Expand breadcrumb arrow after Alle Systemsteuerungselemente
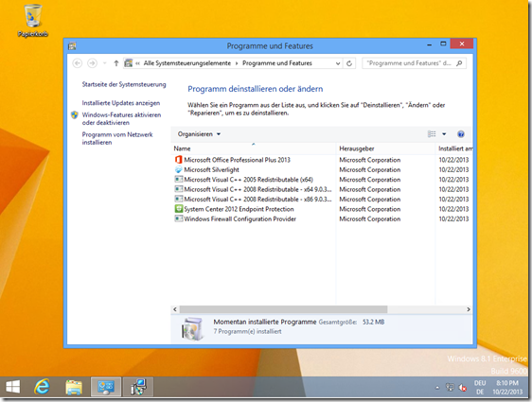 [237, 63]
